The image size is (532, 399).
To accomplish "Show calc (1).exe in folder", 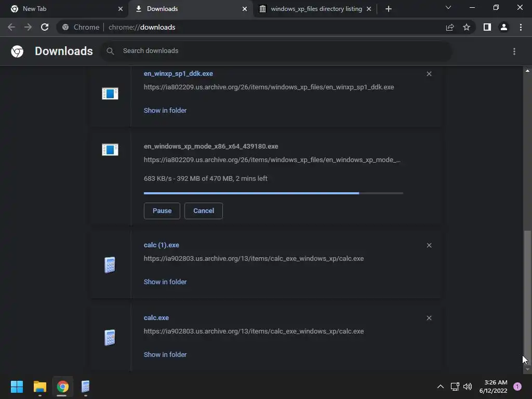I will tap(165, 282).
